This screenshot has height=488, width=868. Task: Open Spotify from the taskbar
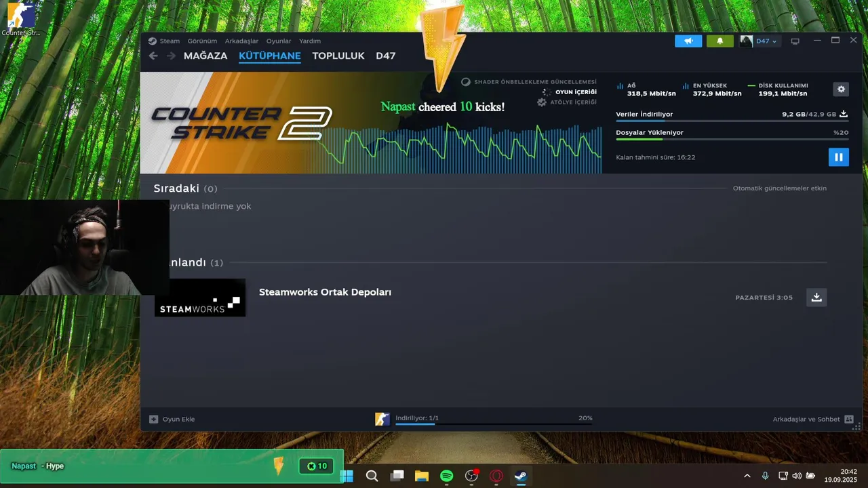(446, 476)
